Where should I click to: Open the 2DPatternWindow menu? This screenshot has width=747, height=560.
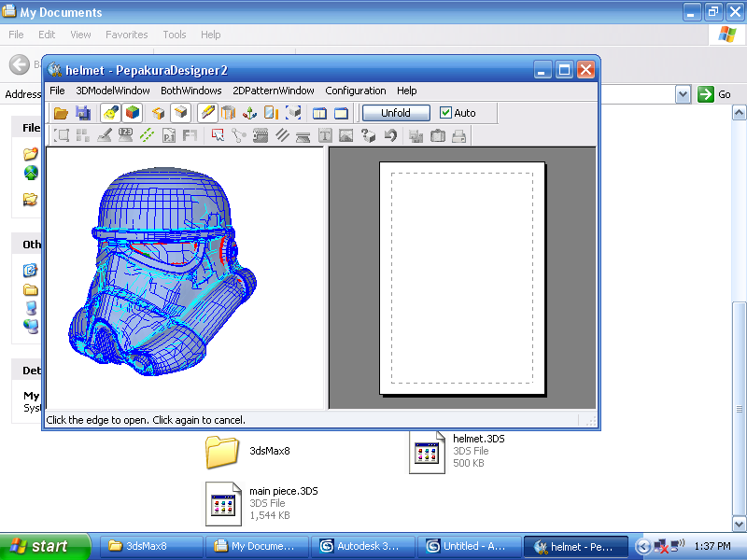click(x=273, y=91)
